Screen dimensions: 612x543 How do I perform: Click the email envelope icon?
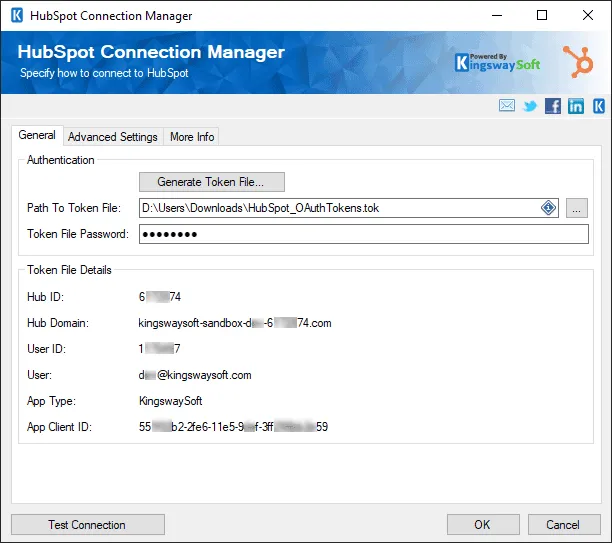click(507, 106)
